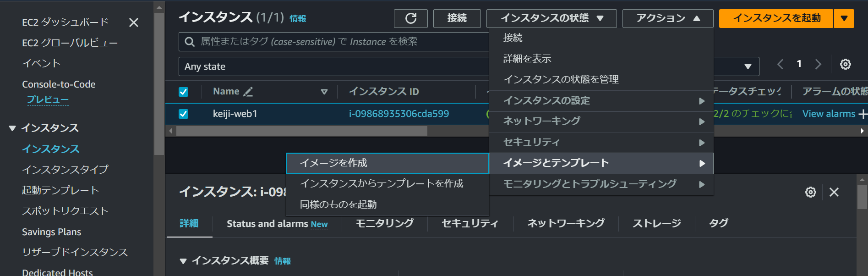Collapse the アクション dropdown menu
The image size is (868, 276).
click(668, 18)
